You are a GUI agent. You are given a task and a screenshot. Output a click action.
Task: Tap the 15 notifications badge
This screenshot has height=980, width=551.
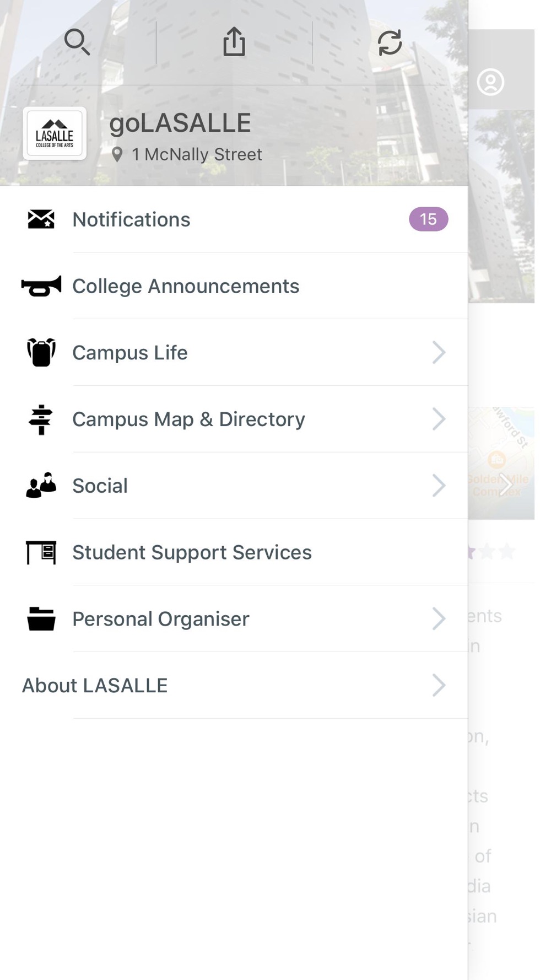(428, 219)
